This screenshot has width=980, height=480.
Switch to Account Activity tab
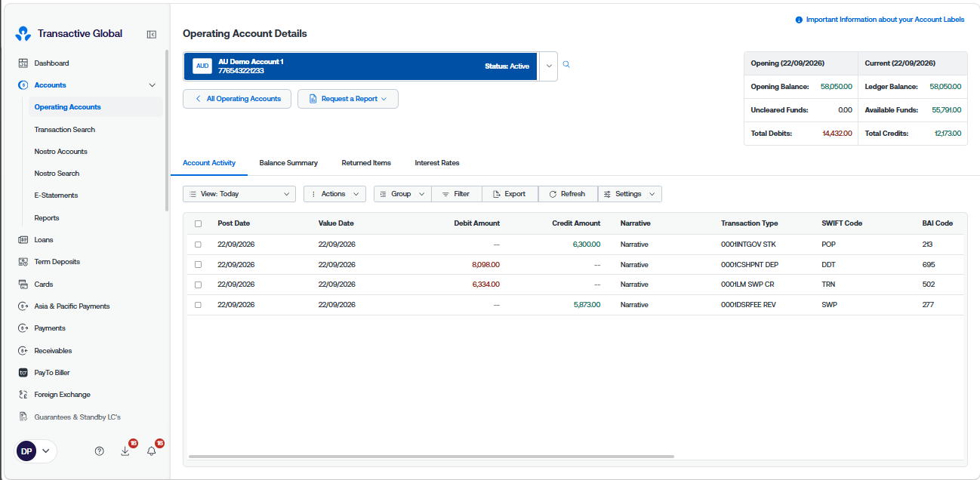tap(209, 163)
